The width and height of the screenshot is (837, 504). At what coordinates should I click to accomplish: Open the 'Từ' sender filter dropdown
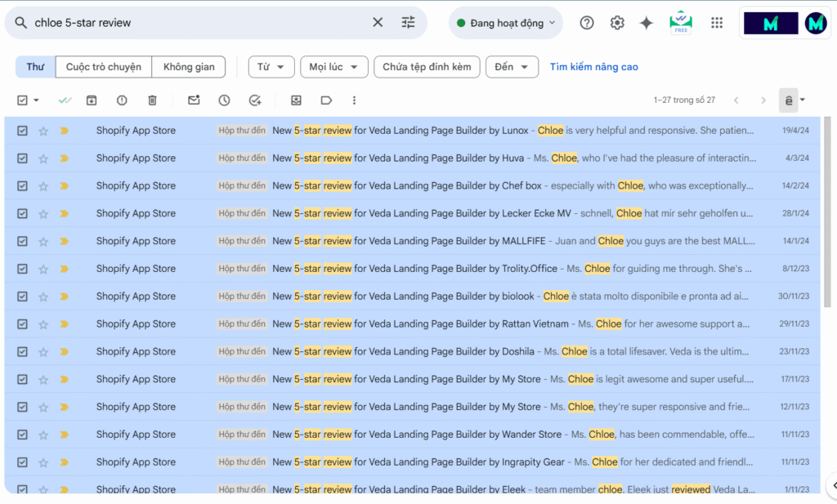tap(271, 67)
